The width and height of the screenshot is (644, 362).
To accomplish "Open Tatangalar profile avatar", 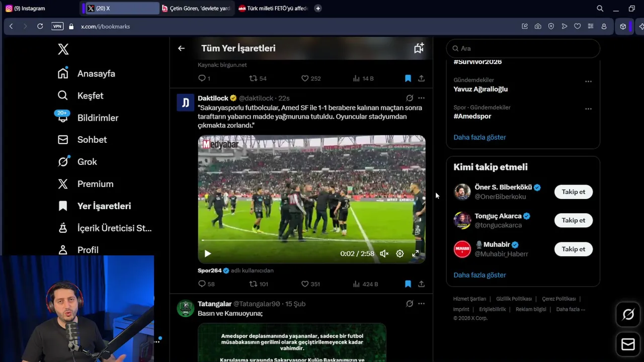I will [x=185, y=308].
